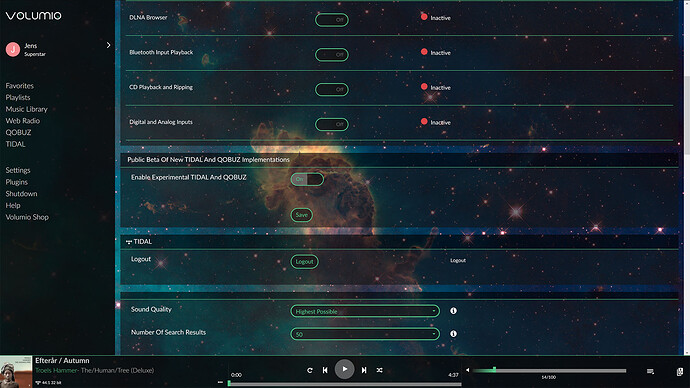Open Jens user profile avatar
690x388 pixels.
point(13,49)
